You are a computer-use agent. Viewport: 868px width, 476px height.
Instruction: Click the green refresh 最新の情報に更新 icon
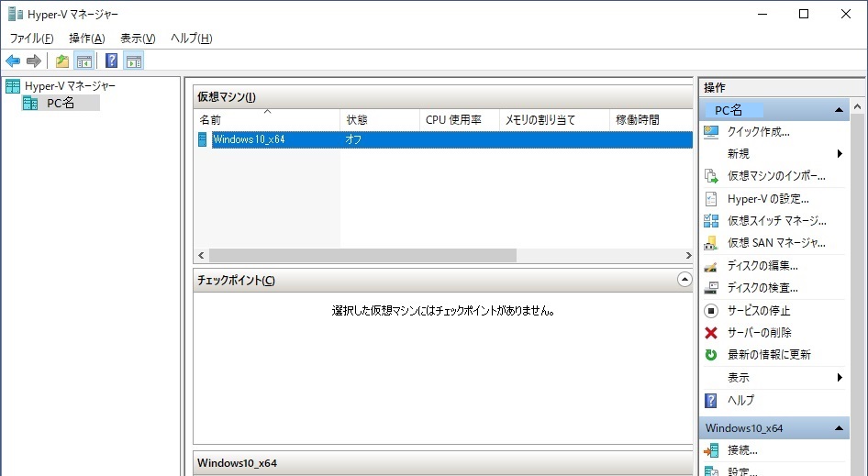[x=711, y=355]
